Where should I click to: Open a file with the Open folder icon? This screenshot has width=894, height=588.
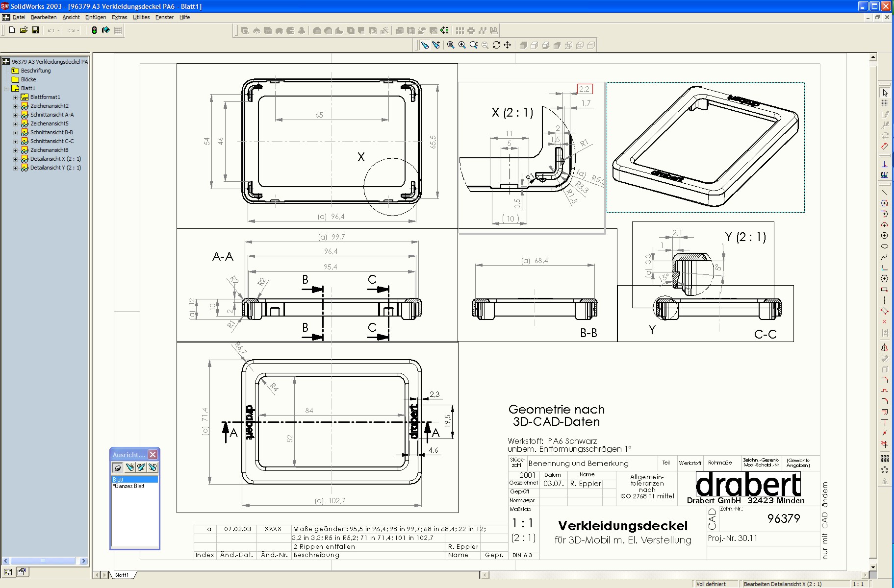click(24, 30)
